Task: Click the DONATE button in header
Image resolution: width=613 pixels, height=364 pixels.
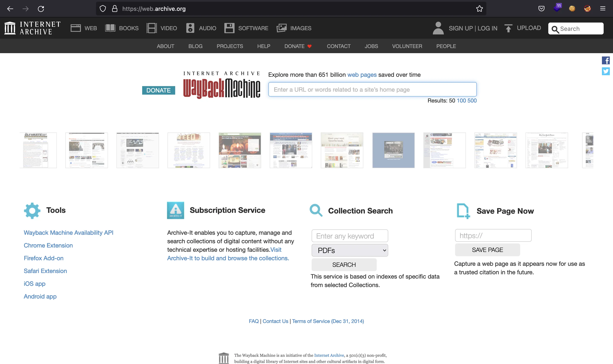Action: pyautogui.click(x=295, y=46)
